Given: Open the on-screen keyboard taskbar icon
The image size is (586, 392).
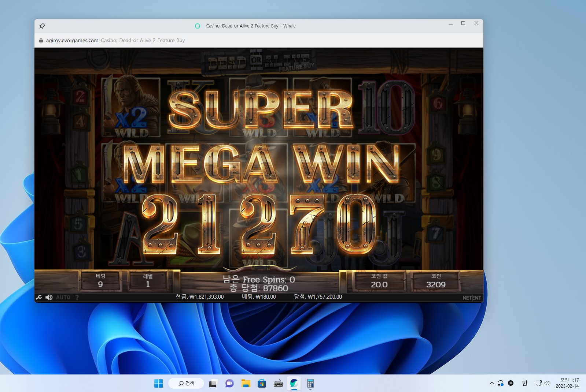Looking at the screenshot, I should [x=278, y=383].
